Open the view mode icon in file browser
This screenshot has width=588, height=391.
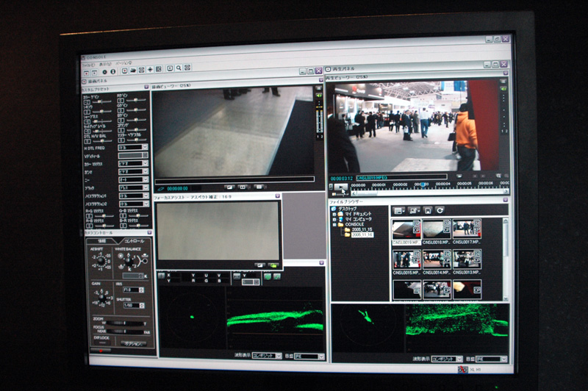399,211
